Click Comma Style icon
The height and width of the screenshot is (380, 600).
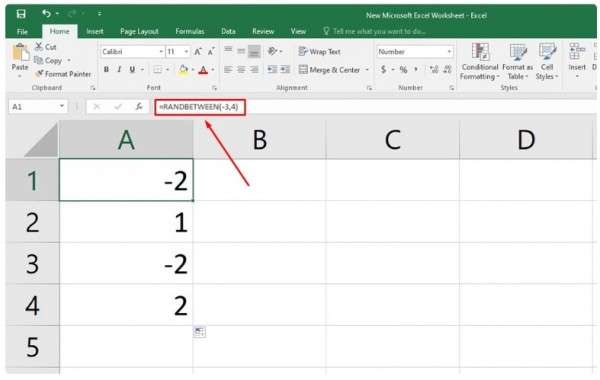pyautogui.click(x=416, y=70)
